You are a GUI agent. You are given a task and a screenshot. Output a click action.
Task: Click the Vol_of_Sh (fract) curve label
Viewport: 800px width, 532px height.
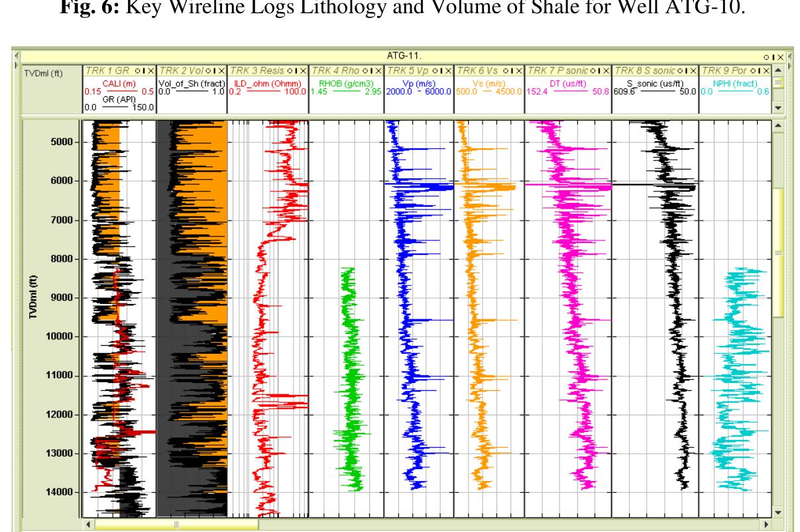tap(192, 83)
